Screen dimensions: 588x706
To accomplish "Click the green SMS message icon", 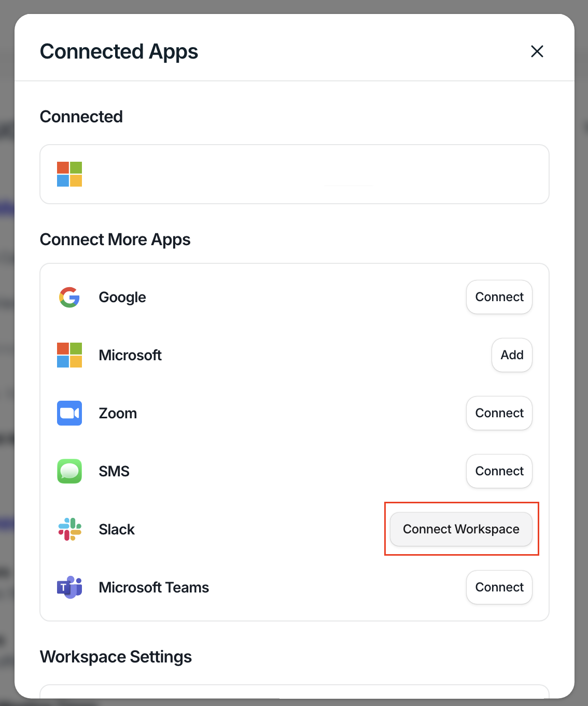I will click(x=69, y=471).
